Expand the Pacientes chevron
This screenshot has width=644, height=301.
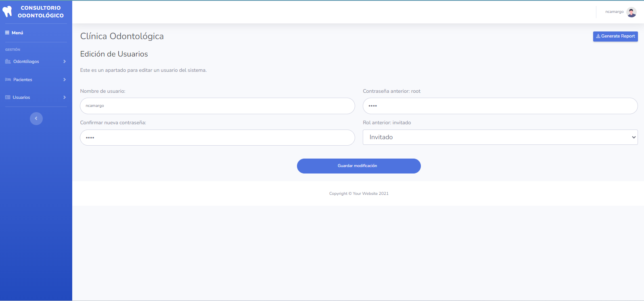pos(65,79)
